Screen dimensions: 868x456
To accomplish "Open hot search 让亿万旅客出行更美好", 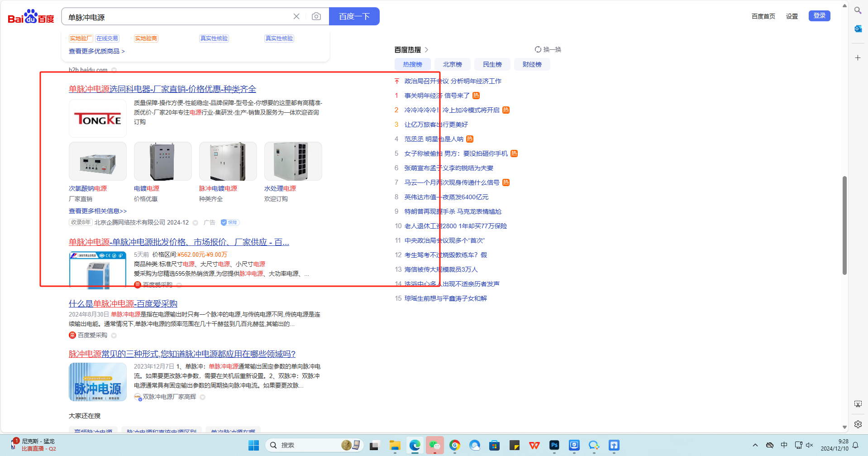I will pyautogui.click(x=436, y=125).
